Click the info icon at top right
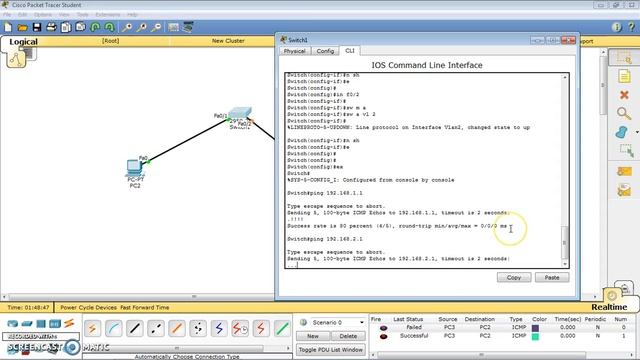 tap(616, 27)
